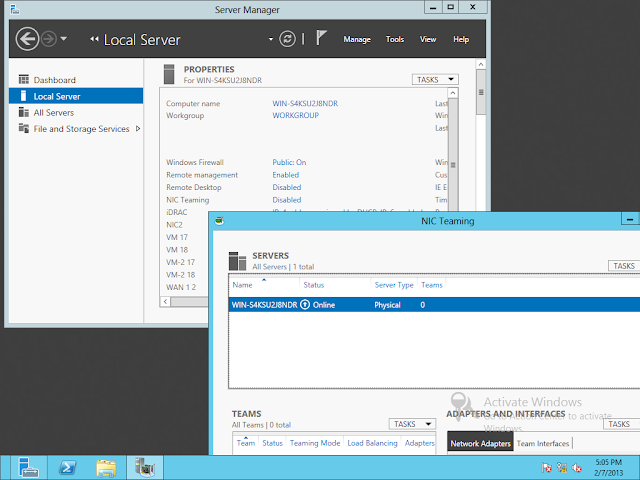The image size is (640, 480).
Task: Switch to Team Interfaces tab
Action: coord(542,444)
